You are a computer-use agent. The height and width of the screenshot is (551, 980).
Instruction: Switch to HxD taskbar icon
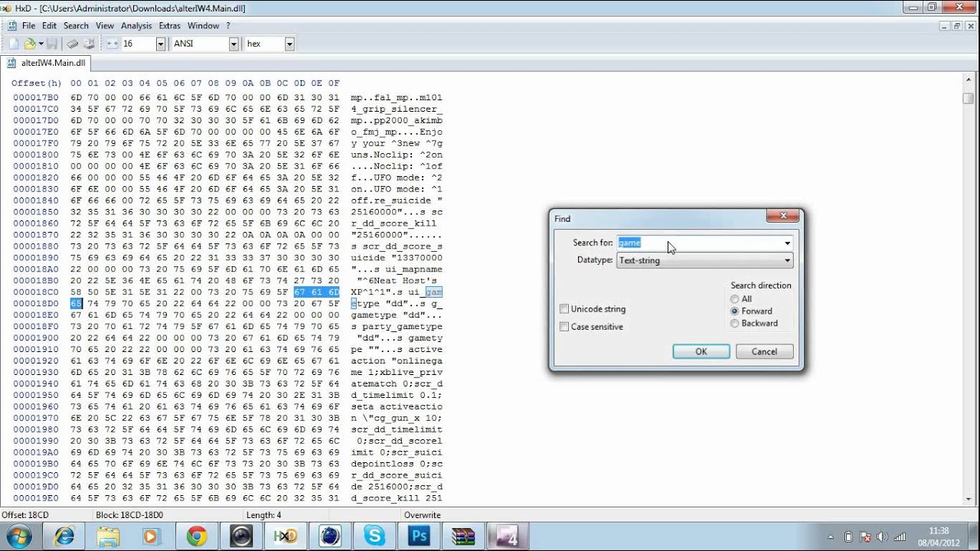[x=286, y=536]
